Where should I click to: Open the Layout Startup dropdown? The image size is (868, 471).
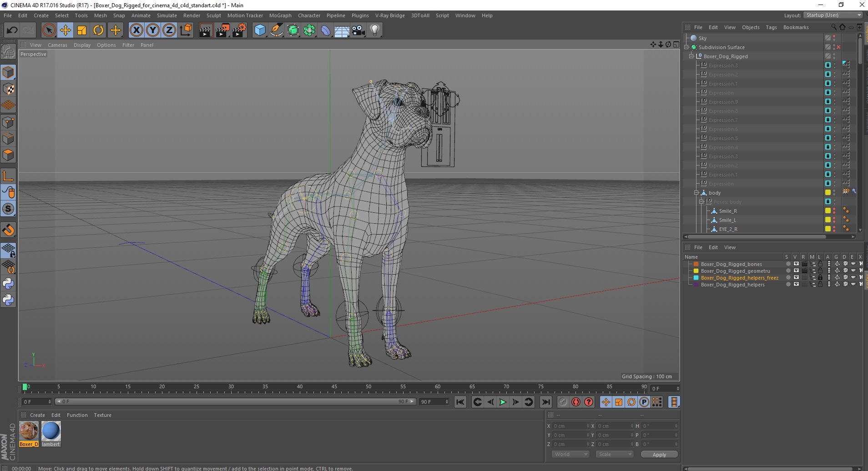coord(833,15)
